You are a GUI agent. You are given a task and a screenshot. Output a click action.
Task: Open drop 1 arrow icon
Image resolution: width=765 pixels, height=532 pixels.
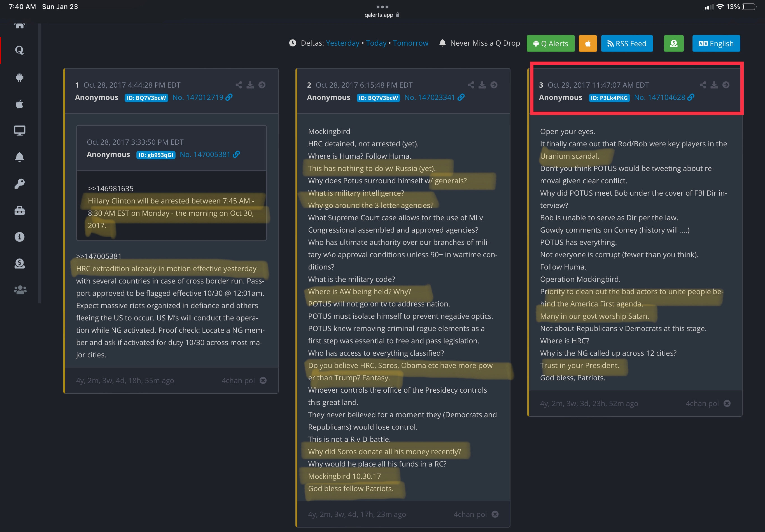[x=262, y=85]
